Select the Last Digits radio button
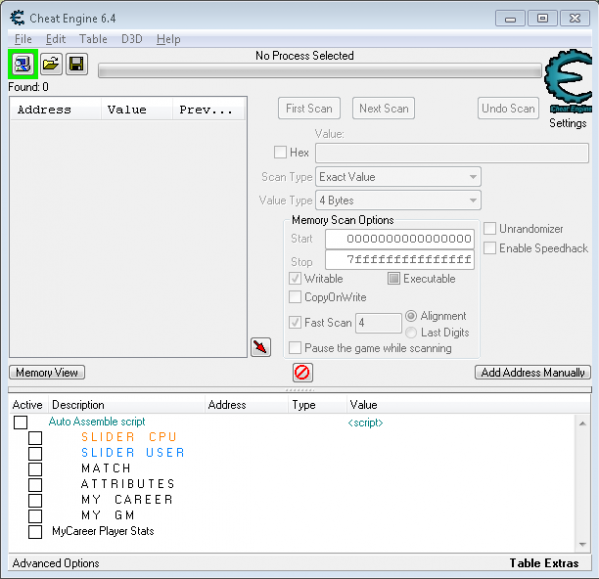This screenshot has width=599, height=579. (411, 333)
